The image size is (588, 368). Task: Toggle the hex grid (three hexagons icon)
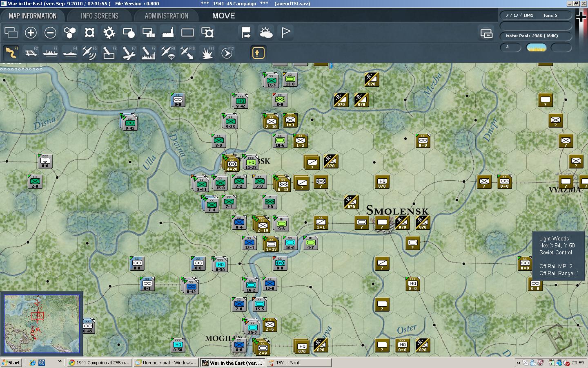pos(70,32)
